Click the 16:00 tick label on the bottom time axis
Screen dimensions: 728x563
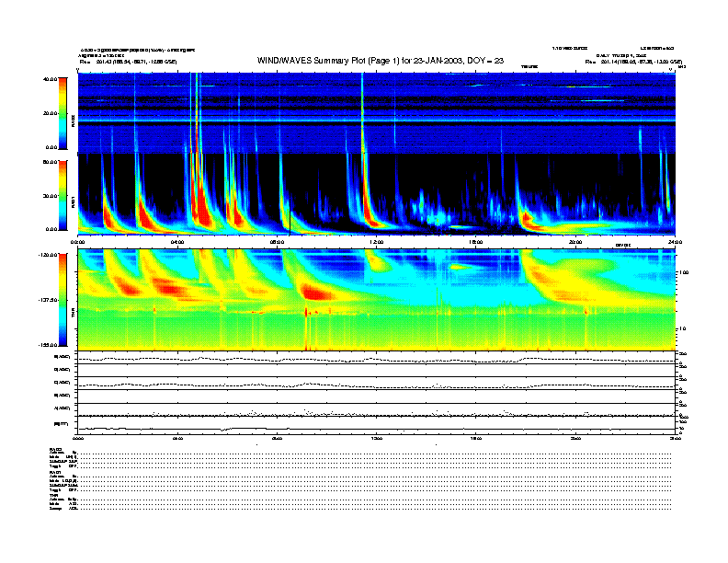click(x=476, y=438)
